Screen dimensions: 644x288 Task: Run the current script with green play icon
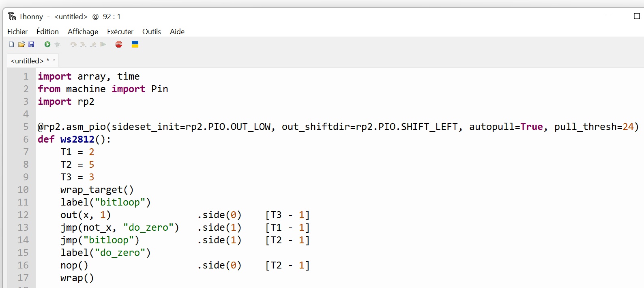[x=47, y=44]
